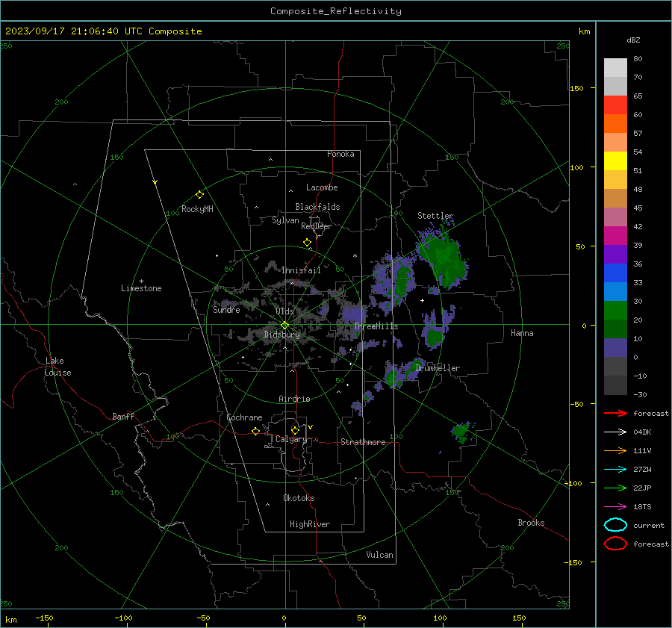Select the bright blue 33-36 dBZ swatch
Viewport: 672px width, 628px height.
click(615, 273)
